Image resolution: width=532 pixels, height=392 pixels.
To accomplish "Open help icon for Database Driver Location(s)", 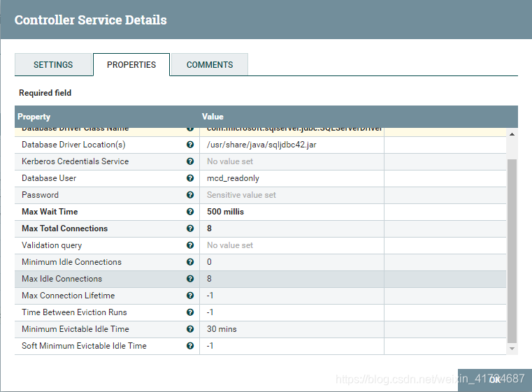I will pos(190,145).
